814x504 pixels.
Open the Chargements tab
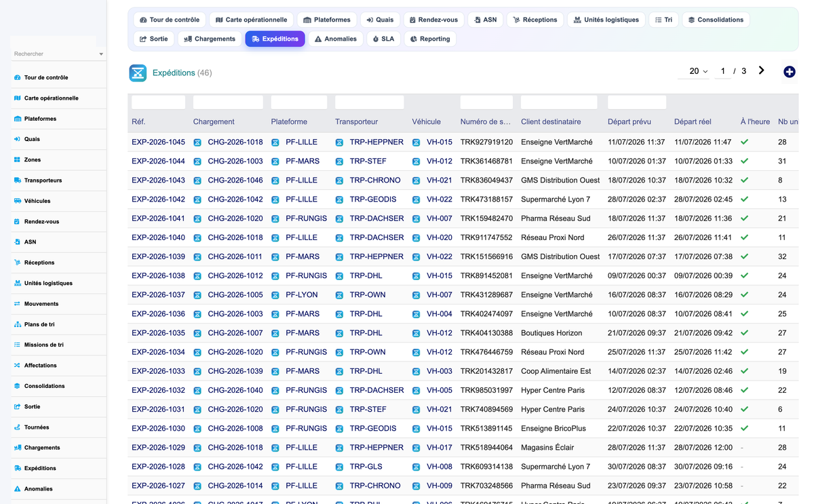coord(210,39)
